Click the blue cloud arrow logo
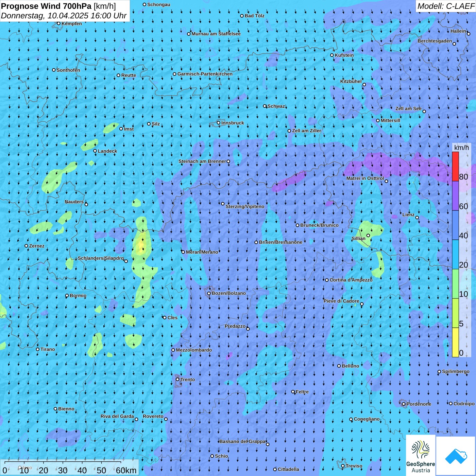The image size is (476, 476). pyautogui.click(x=456, y=456)
